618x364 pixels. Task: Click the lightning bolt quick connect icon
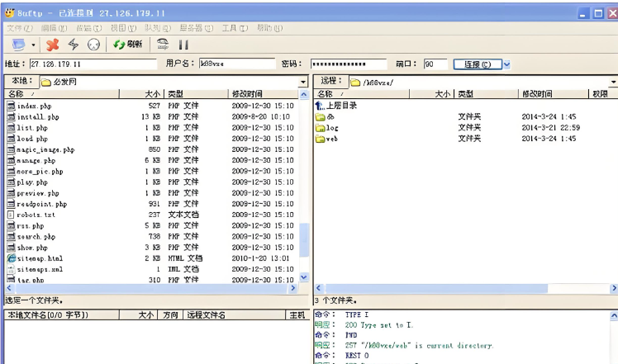[74, 45]
